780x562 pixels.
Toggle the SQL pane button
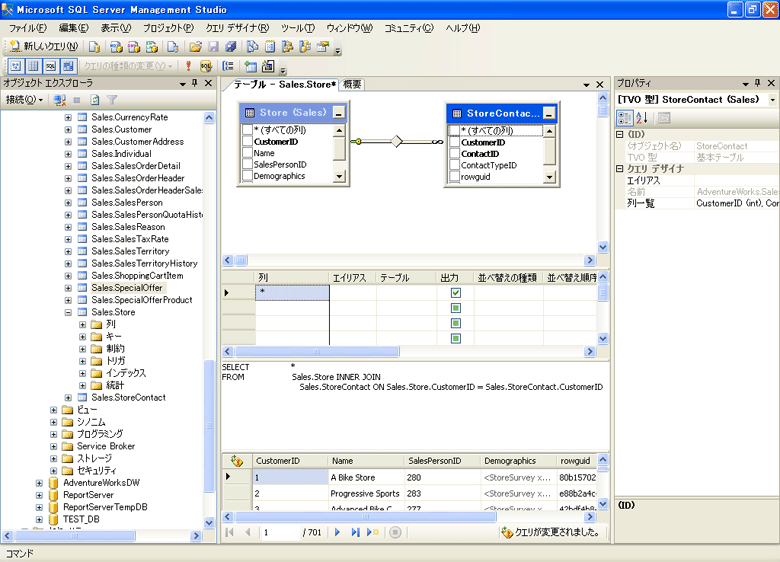[x=51, y=66]
